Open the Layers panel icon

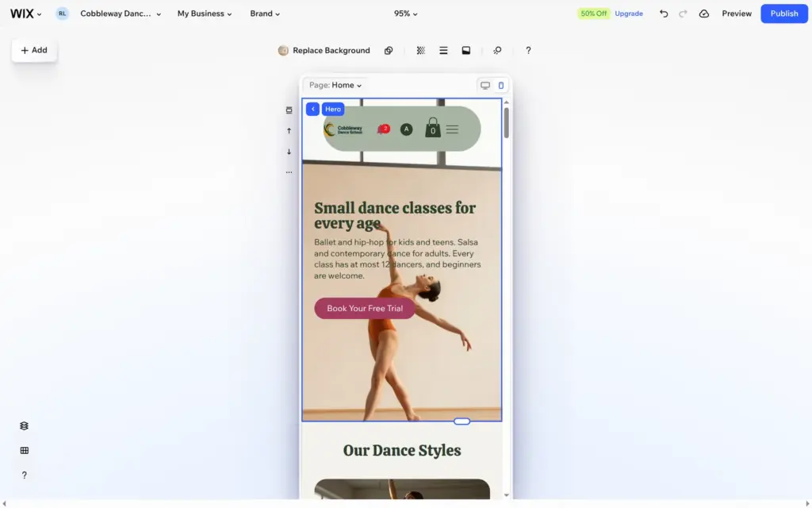pyautogui.click(x=25, y=425)
